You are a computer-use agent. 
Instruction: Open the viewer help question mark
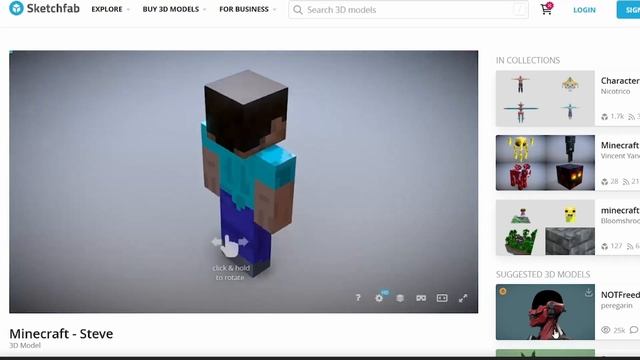pos(358,298)
